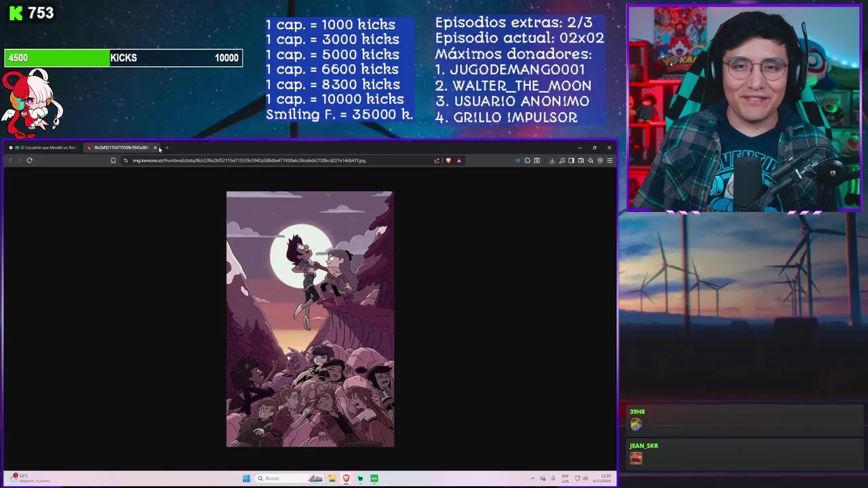Click the blue sound wave toolbar icon

(x=518, y=161)
